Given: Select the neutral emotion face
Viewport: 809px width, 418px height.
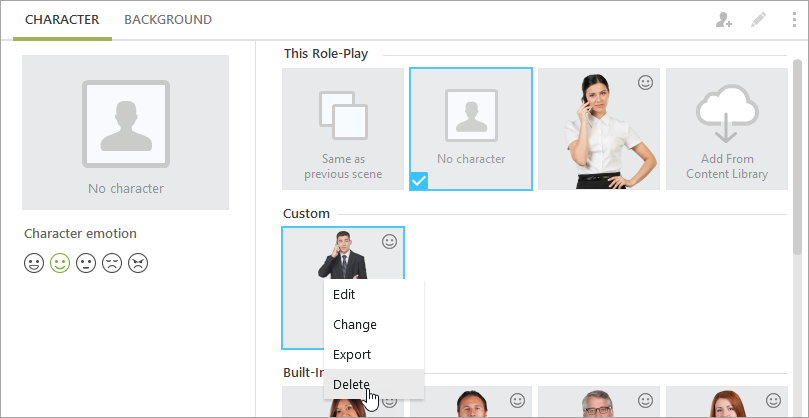Looking at the screenshot, I should pyautogui.click(x=86, y=263).
